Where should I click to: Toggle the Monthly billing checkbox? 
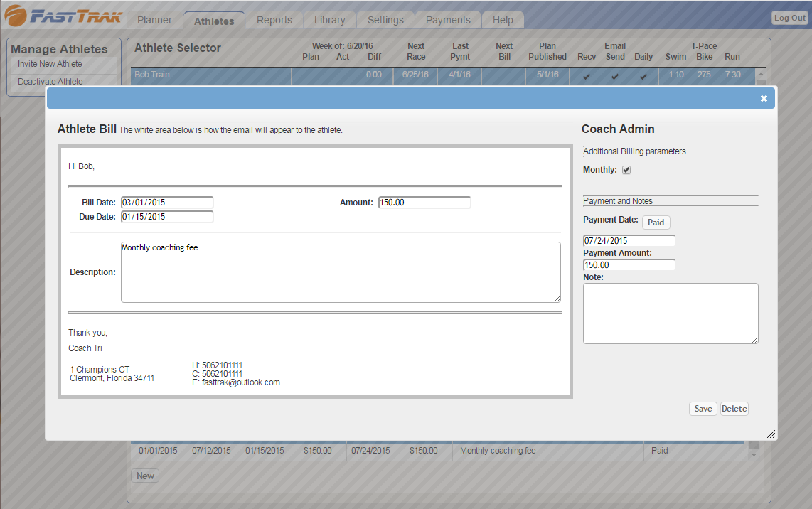click(x=626, y=170)
